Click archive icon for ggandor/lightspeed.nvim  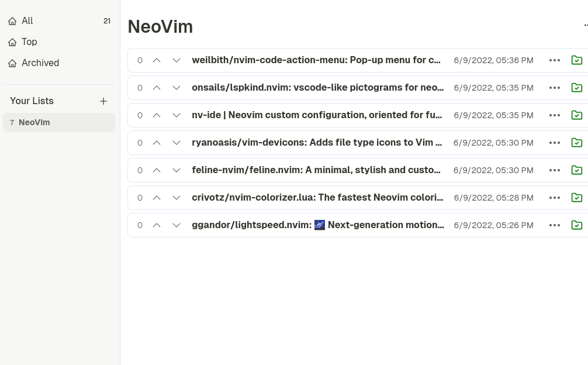pos(576,225)
